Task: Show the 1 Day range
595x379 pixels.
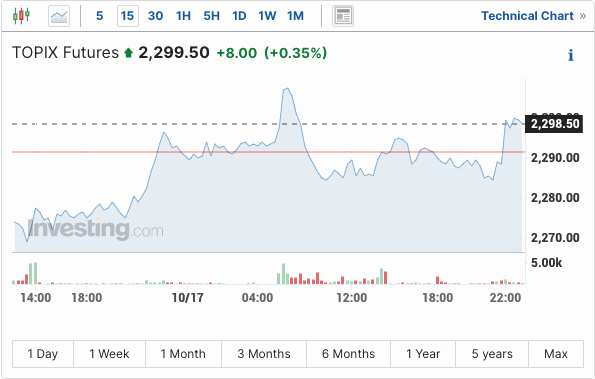Action: click(x=43, y=354)
